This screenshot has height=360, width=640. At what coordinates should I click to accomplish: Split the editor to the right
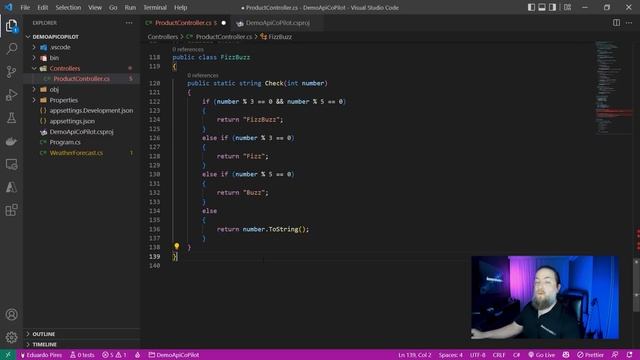[x=616, y=23]
